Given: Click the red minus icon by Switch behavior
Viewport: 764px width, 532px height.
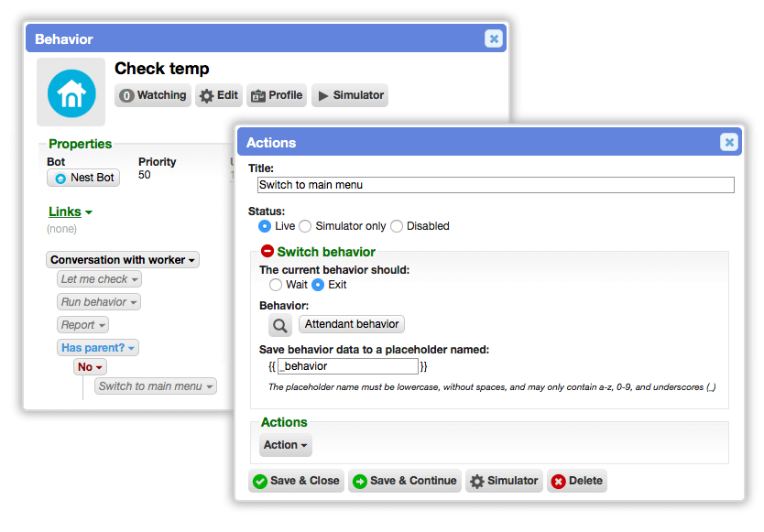Looking at the screenshot, I should (x=267, y=251).
